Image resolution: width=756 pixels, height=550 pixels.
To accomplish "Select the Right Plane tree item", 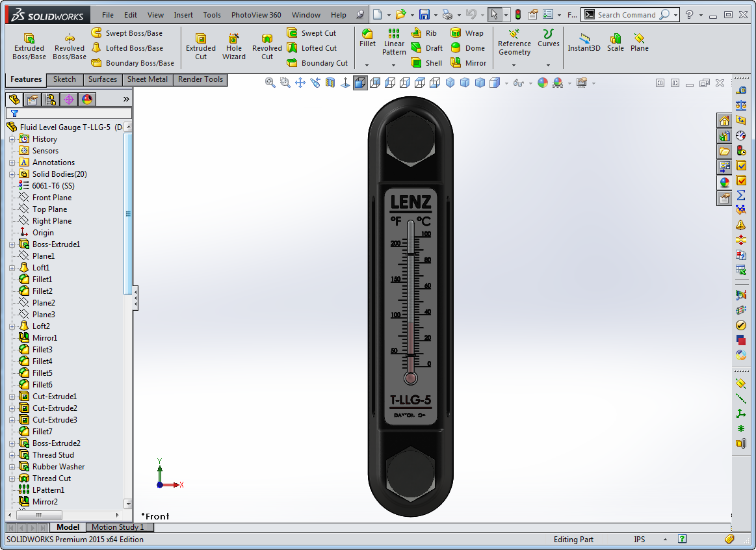I will (46, 221).
